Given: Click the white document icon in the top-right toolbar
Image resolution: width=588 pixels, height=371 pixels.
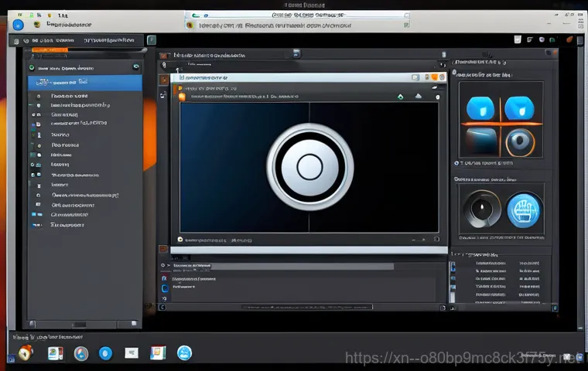Looking at the screenshot, I should [x=518, y=39].
